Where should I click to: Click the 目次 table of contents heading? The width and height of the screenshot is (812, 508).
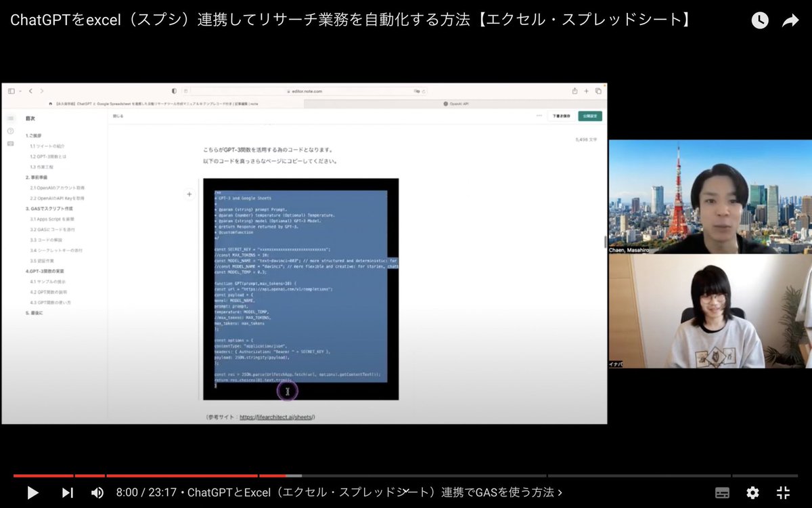(x=30, y=119)
